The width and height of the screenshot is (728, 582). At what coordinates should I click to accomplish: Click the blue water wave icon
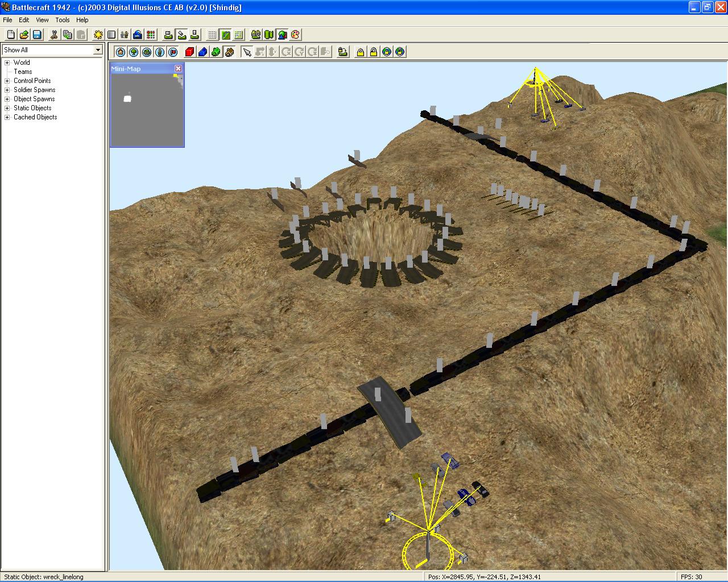[x=138, y=35]
